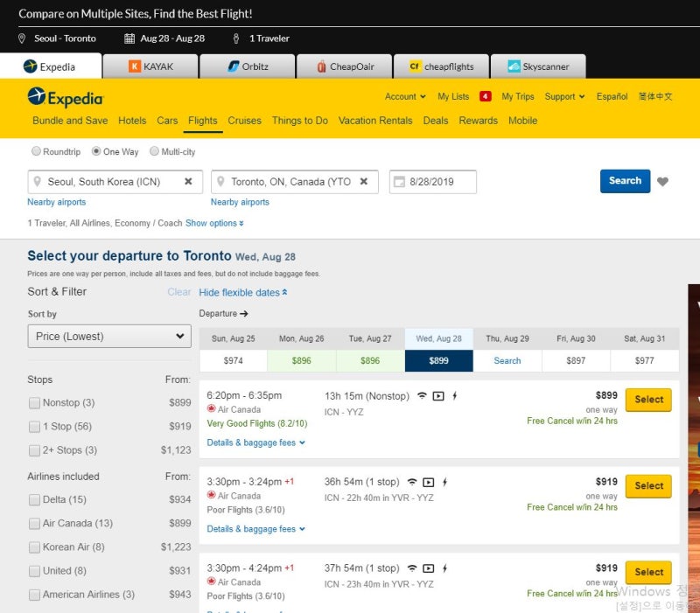700x613 pixels.
Task: Expand Show options for travelers
Action: pos(214,223)
